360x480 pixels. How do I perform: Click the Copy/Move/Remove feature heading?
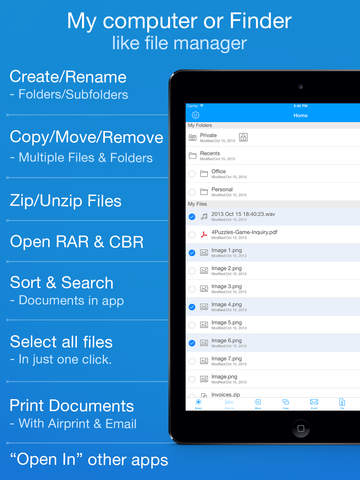pyautogui.click(x=86, y=137)
